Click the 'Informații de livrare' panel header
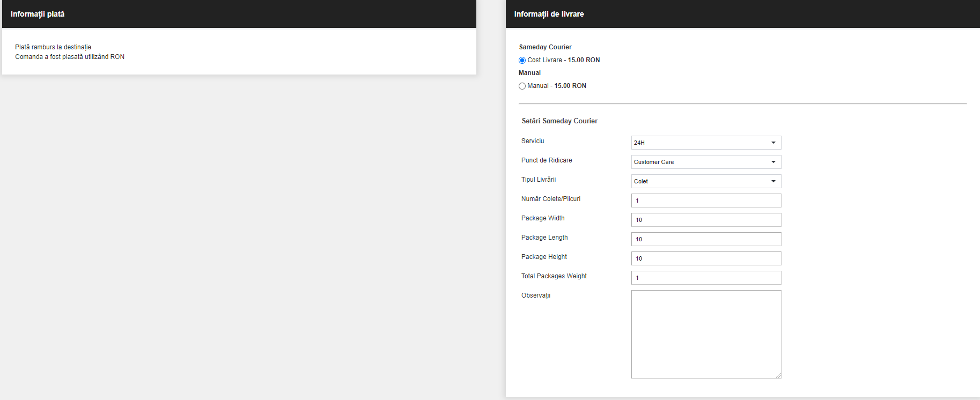Image resolution: width=980 pixels, height=400 pixels. coord(743,14)
